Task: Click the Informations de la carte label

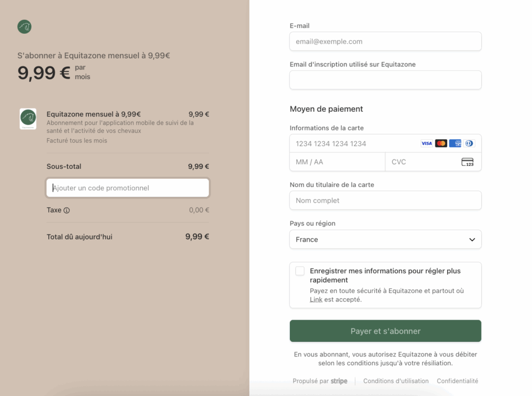Action: click(327, 128)
